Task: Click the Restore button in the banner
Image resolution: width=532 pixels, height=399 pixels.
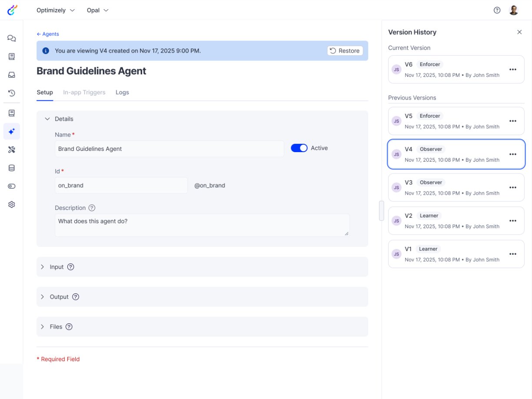Action: 345,50
